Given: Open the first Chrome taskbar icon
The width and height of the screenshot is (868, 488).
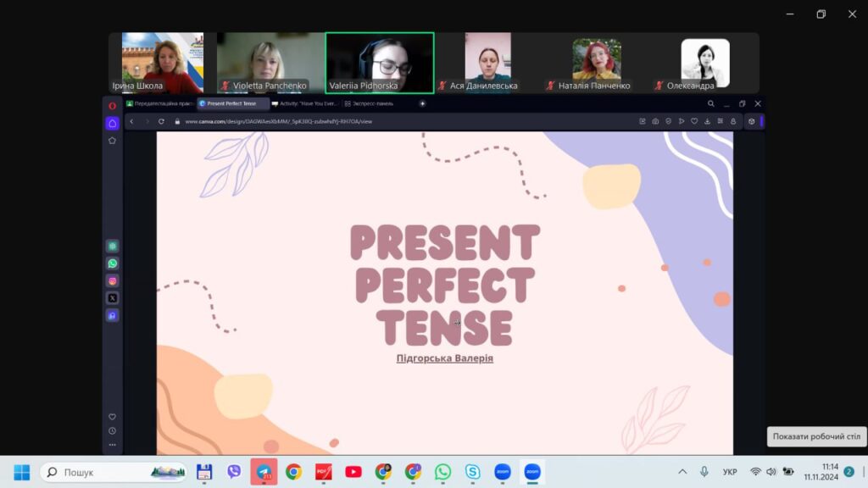Looking at the screenshot, I should 294,472.
